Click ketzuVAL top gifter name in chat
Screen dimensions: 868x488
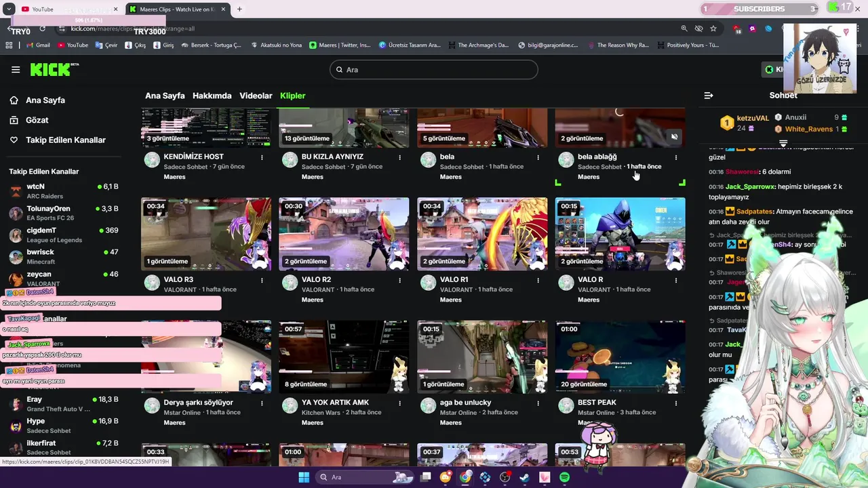click(x=753, y=118)
